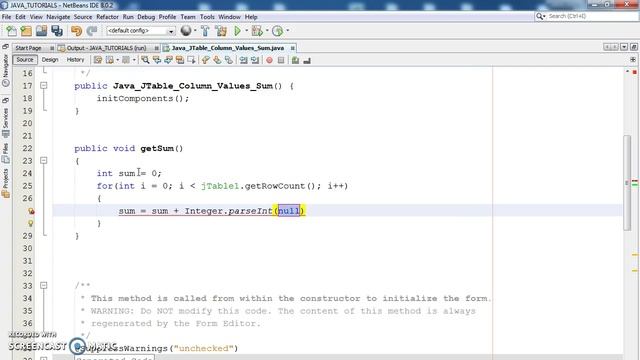Undo the last edit

coord(76,31)
